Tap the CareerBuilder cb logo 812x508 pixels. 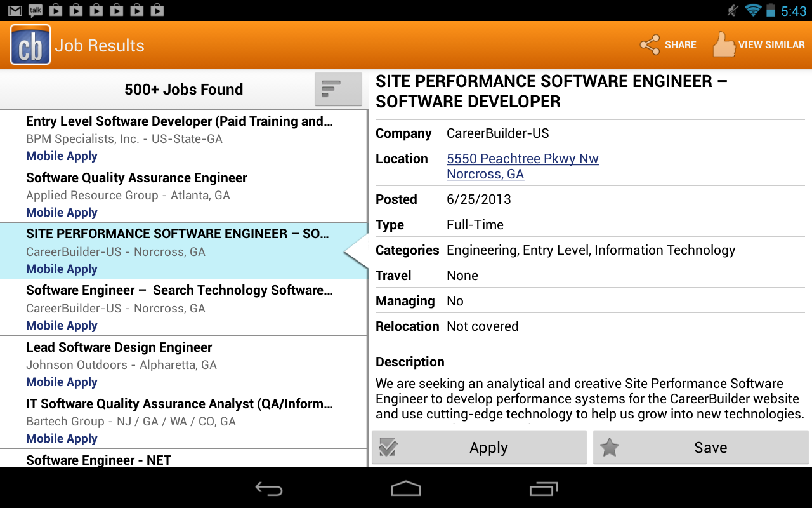(30, 45)
